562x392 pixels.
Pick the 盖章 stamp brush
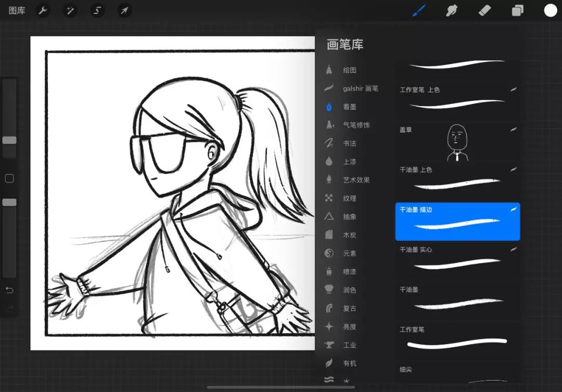tap(457, 142)
